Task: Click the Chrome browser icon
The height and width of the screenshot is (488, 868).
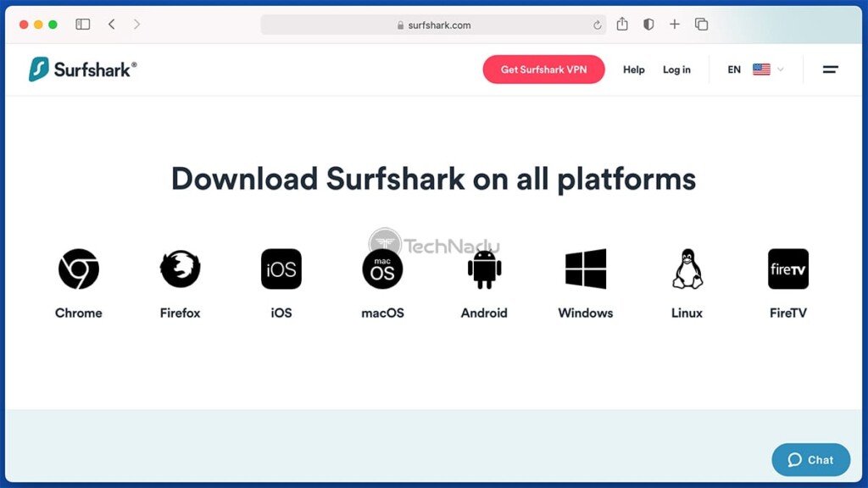Action: 79,269
